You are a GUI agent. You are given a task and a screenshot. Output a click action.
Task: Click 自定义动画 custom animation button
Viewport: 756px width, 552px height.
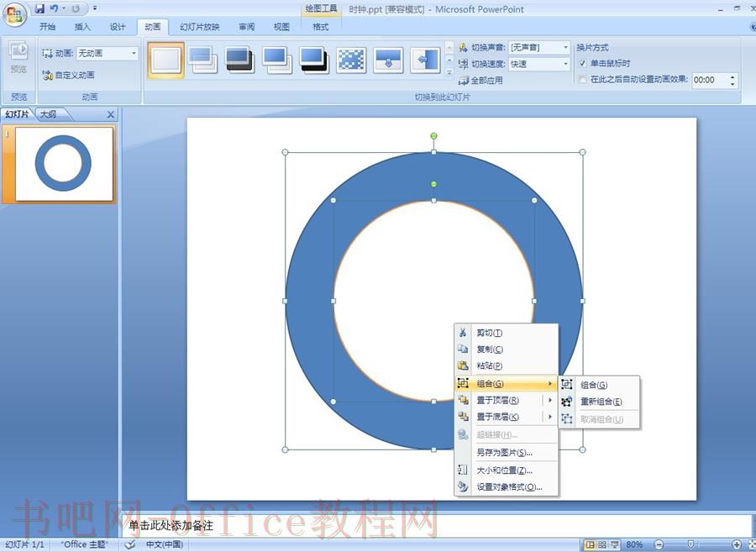[x=69, y=75]
